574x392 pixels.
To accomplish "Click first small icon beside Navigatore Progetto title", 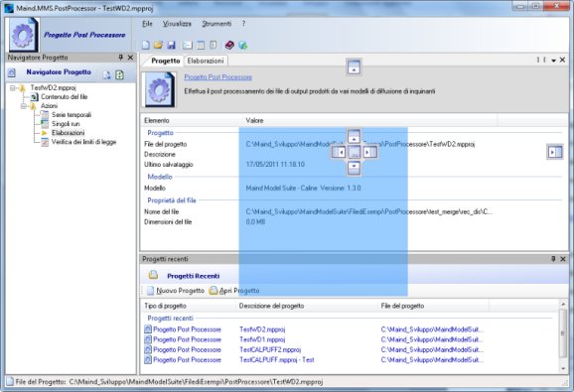I will tap(106, 75).
